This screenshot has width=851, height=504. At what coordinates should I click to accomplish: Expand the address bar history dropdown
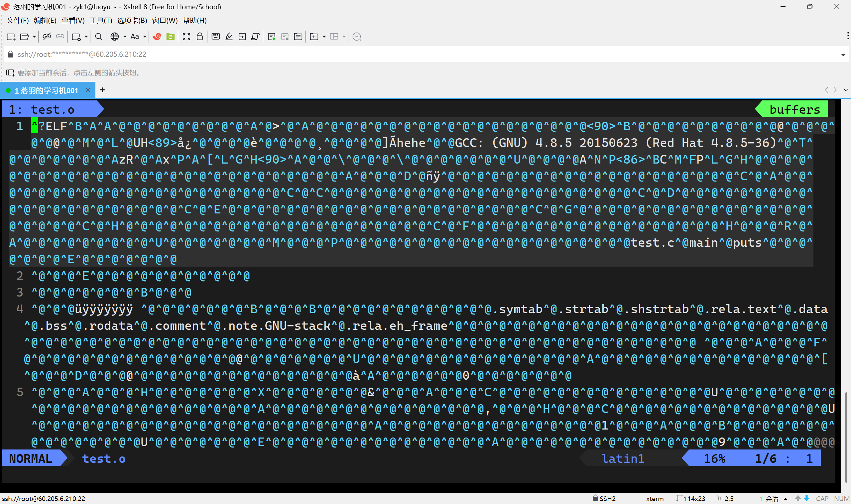point(843,55)
